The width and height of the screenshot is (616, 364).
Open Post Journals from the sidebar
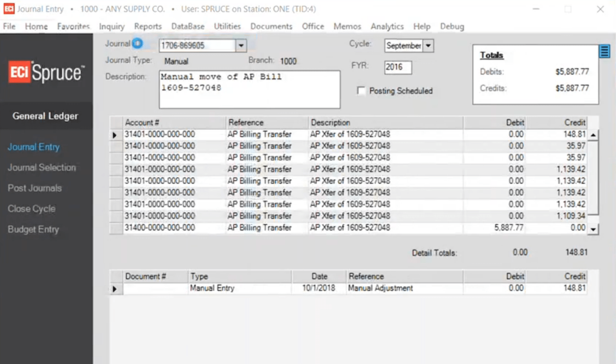pyautogui.click(x=35, y=188)
